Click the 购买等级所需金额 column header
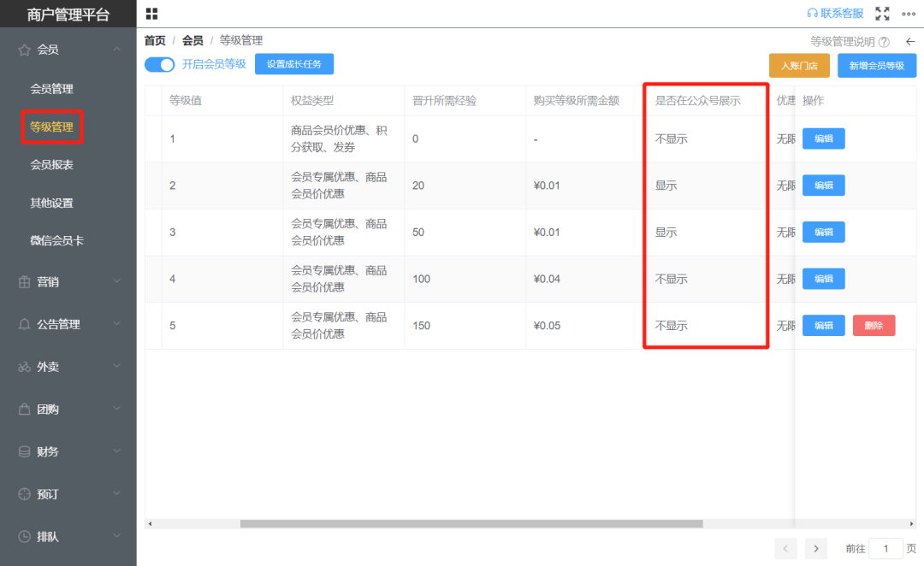This screenshot has width=924, height=566. coord(577,101)
